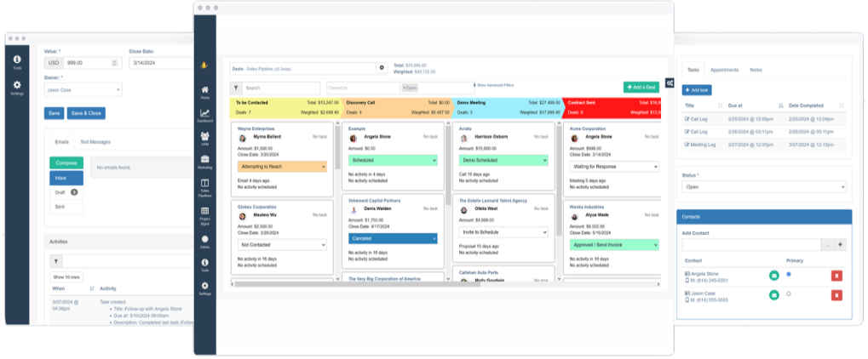Remove the Open filter tag
This screenshot has width=868, height=359.
pos(404,88)
